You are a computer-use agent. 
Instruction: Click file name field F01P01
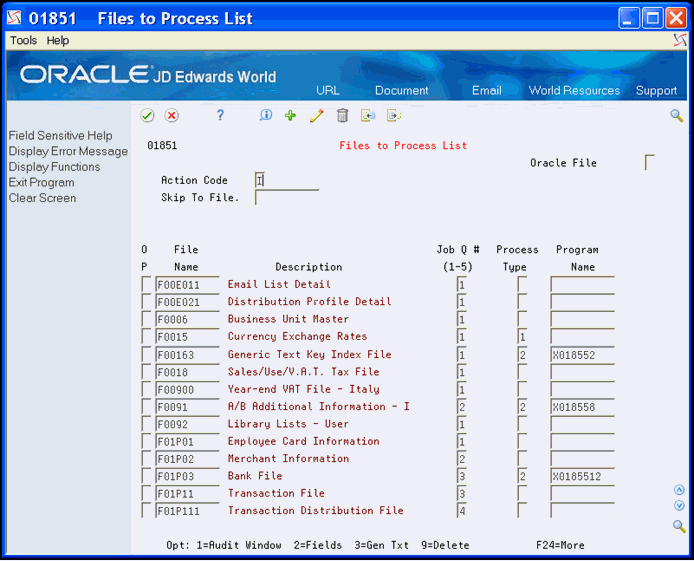(x=187, y=441)
